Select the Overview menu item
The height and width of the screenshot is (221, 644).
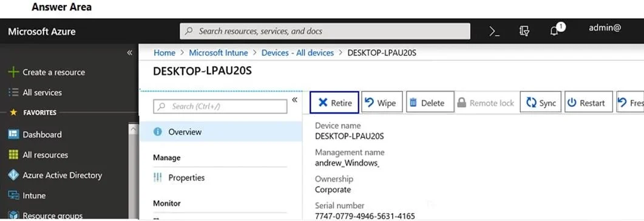221,132
